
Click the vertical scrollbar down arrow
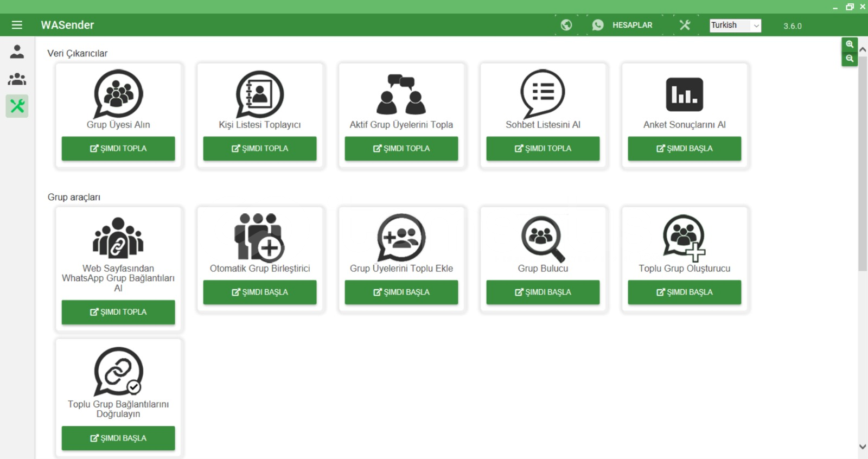[863, 447]
